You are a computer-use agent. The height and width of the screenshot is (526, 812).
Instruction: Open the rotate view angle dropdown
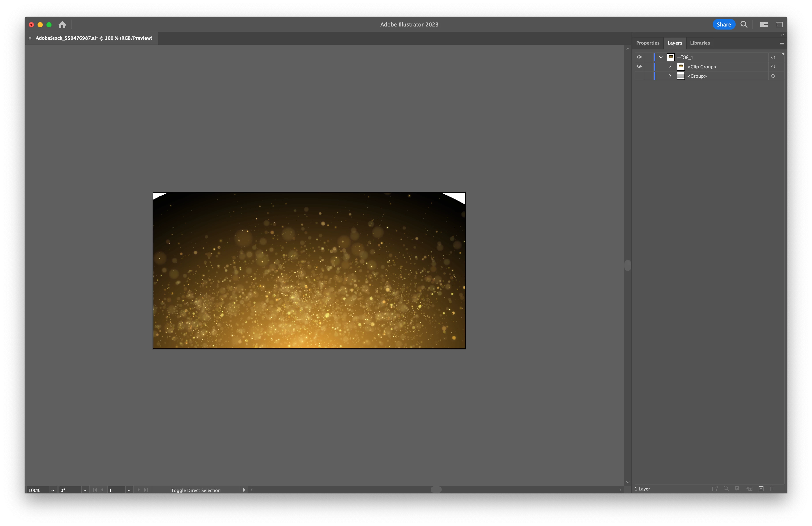pos(85,490)
